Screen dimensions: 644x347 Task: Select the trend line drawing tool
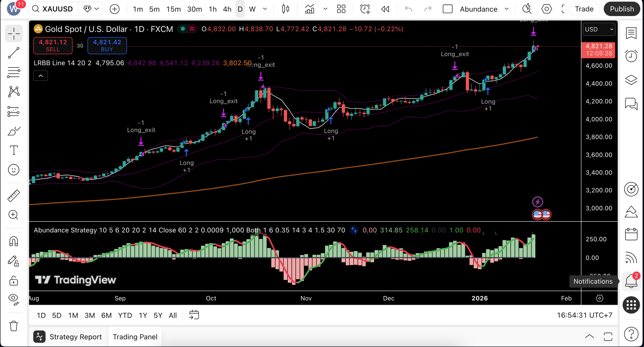pyautogui.click(x=14, y=53)
